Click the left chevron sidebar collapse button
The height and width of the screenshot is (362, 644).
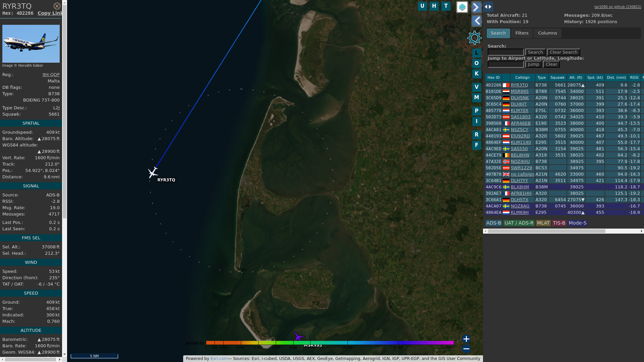[477, 21]
